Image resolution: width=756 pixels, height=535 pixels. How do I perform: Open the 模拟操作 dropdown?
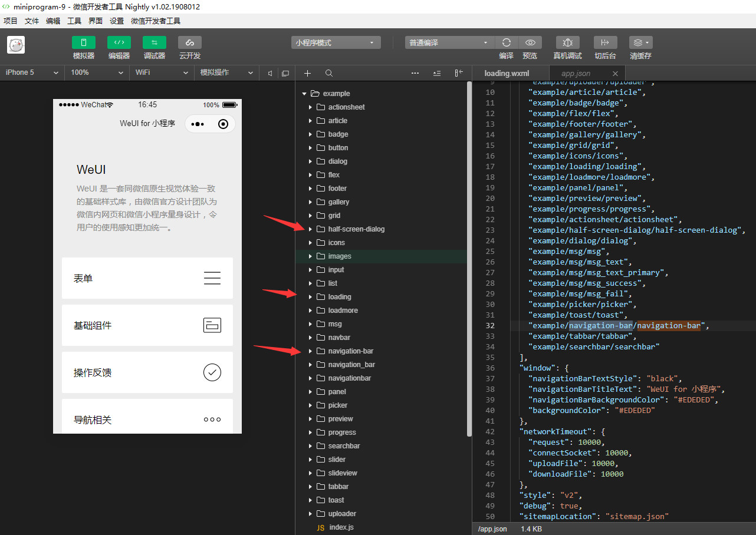pyautogui.click(x=227, y=72)
